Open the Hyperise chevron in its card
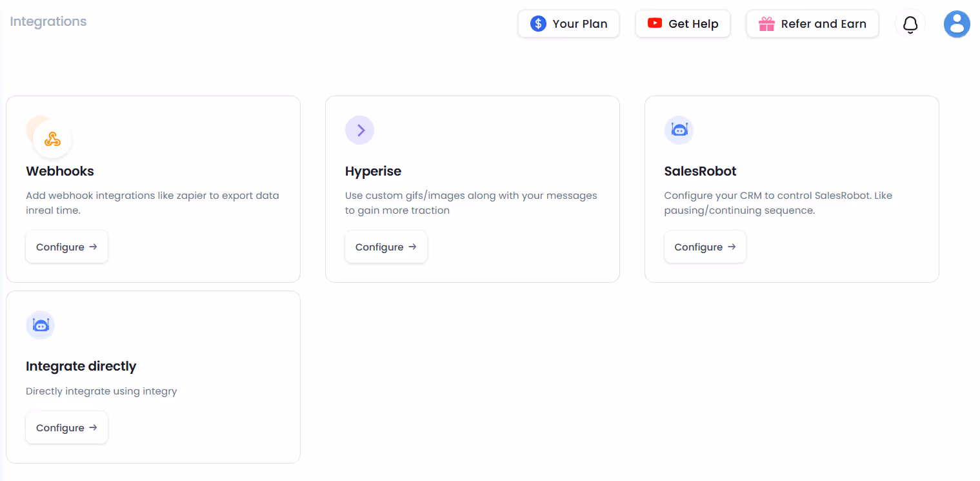 point(359,130)
